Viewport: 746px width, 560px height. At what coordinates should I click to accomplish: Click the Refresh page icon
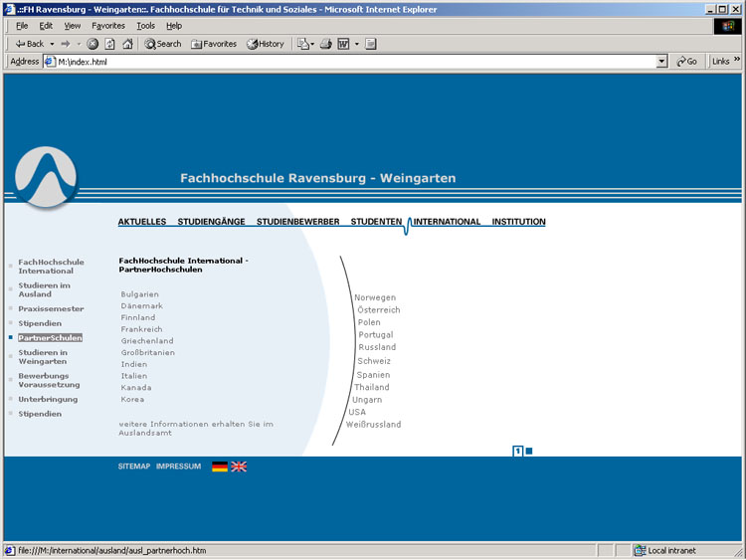pos(109,44)
